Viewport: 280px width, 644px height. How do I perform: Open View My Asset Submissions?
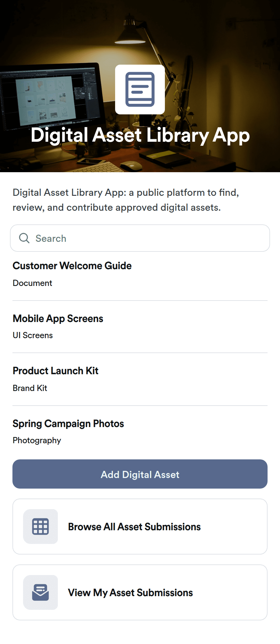140,592
